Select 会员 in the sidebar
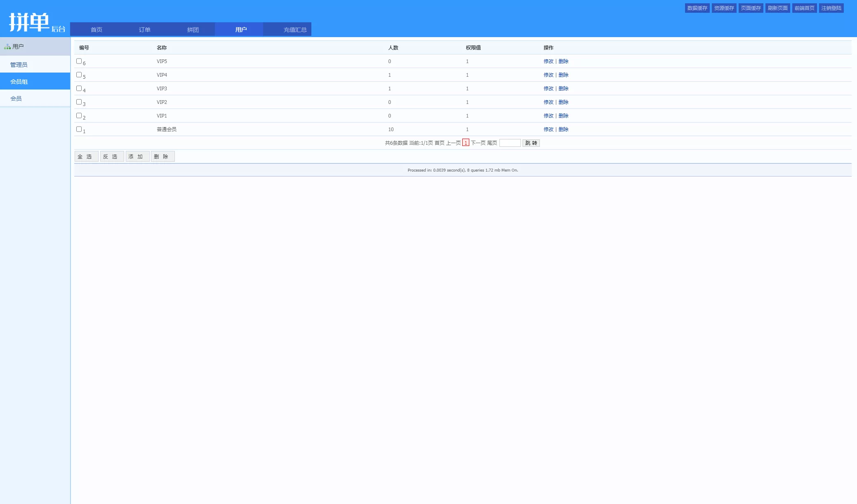The height and width of the screenshot is (504, 857). pyautogui.click(x=16, y=99)
